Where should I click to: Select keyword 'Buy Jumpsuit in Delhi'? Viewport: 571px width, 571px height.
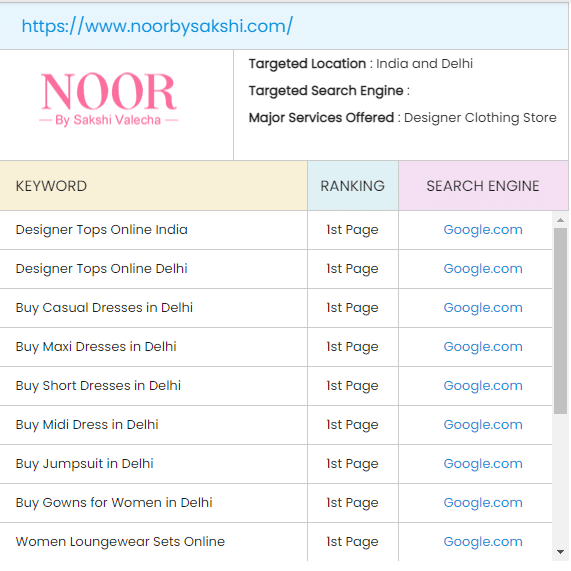[x=84, y=464]
